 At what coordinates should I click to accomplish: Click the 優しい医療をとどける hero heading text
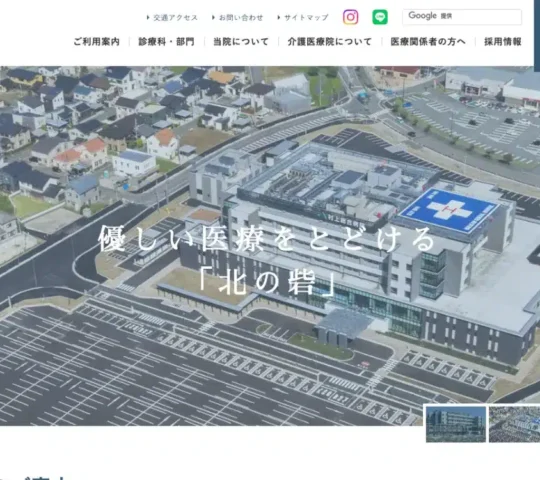click(267, 239)
